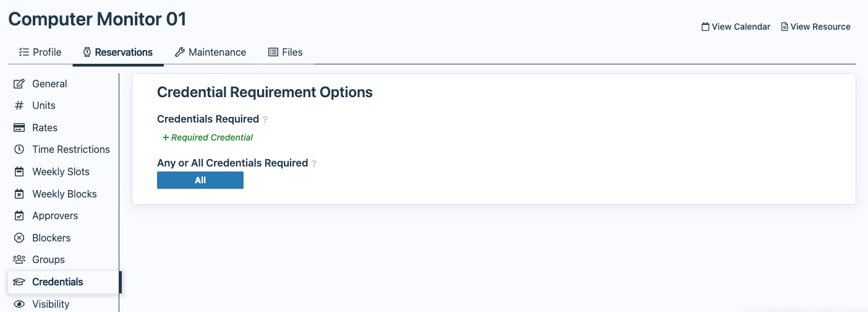Click the Blockers circle-x icon

point(19,238)
